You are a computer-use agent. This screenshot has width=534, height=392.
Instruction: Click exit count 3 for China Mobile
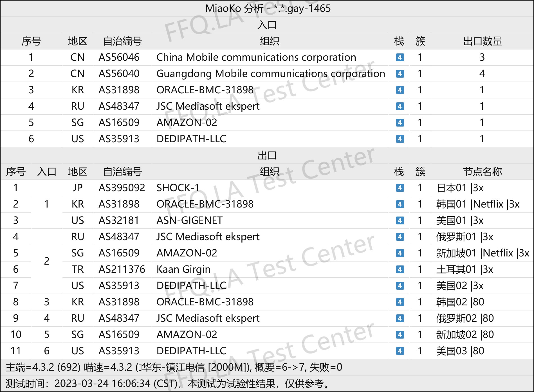click(x=482, y=57)
